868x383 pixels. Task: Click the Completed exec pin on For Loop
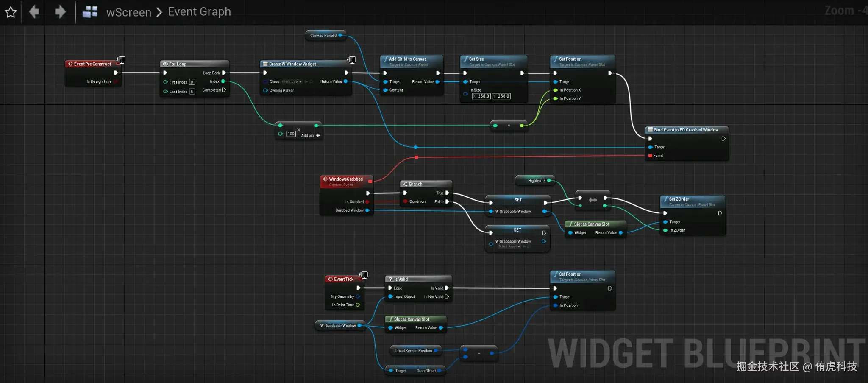224,90
